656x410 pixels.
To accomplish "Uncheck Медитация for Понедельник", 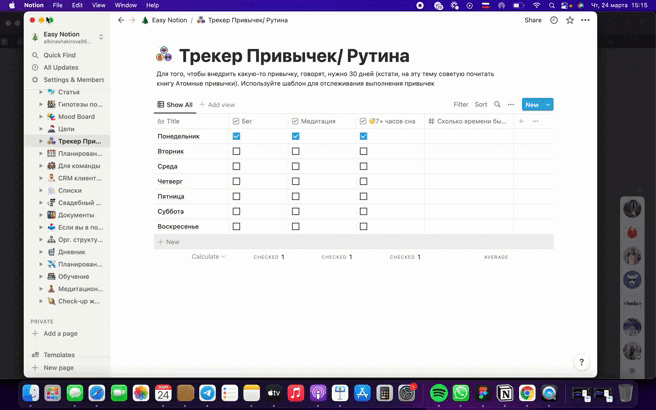I will [x=296, y=136].
